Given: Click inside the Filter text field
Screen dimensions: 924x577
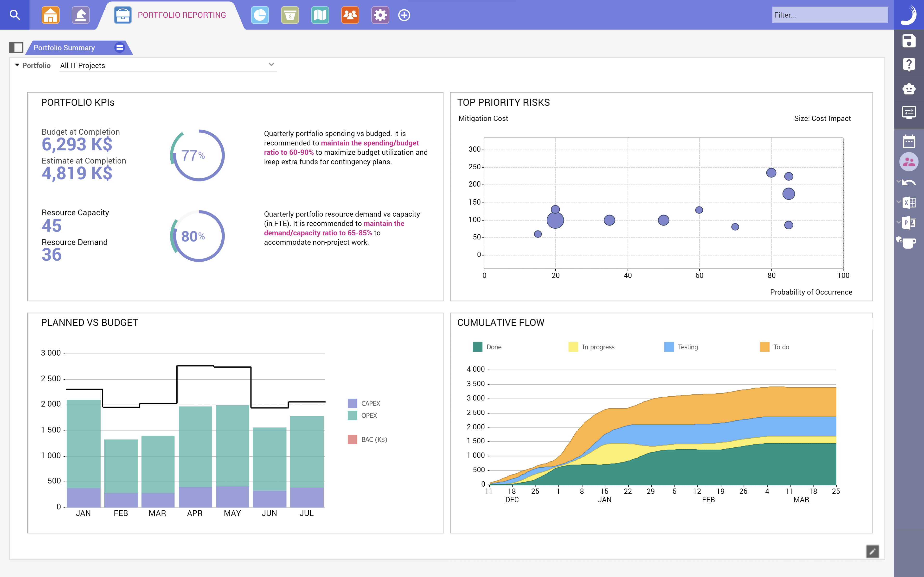Looking at the screenshot, I should pyautogui.click(x=830, y=14).
